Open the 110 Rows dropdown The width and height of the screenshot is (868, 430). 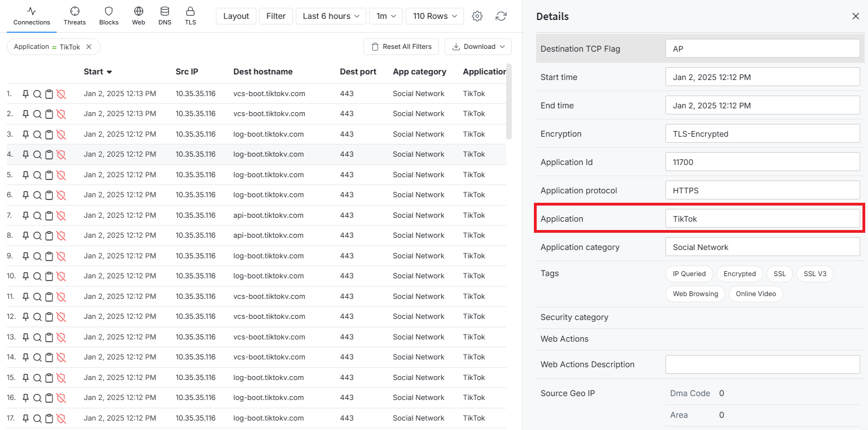coord(435,16)
